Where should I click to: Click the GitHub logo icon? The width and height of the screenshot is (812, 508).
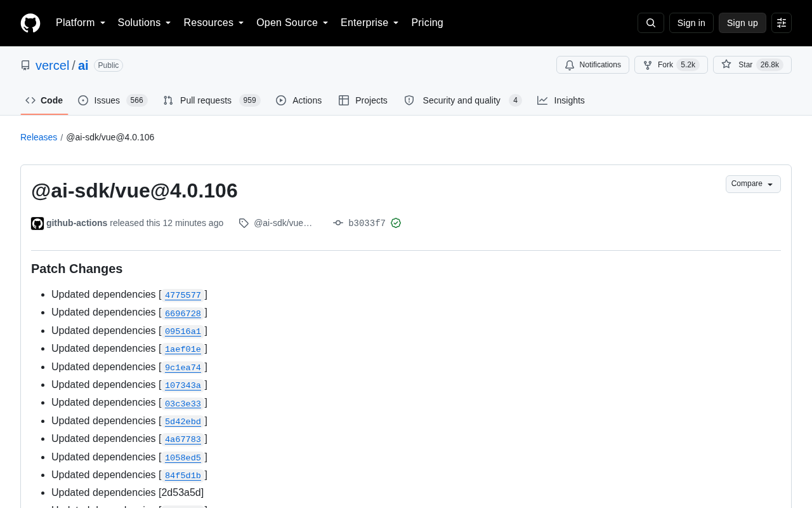(x=30, y=23)
